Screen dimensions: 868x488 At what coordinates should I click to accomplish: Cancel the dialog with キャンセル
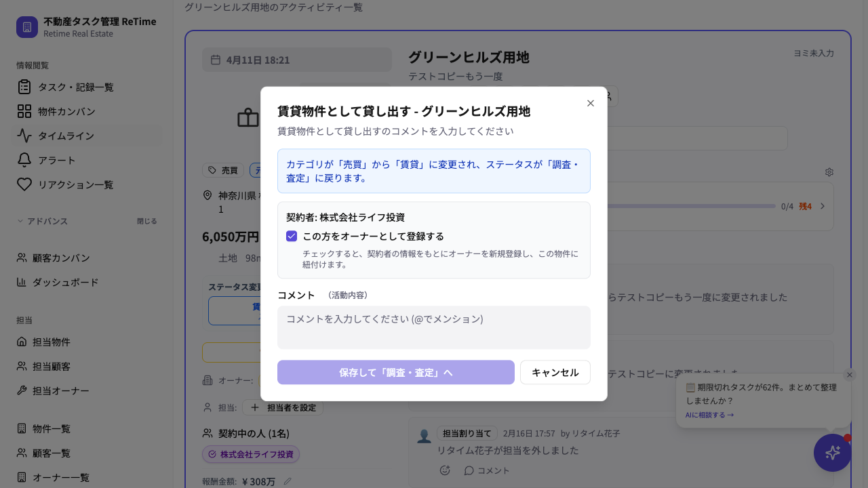coord(555,372)
